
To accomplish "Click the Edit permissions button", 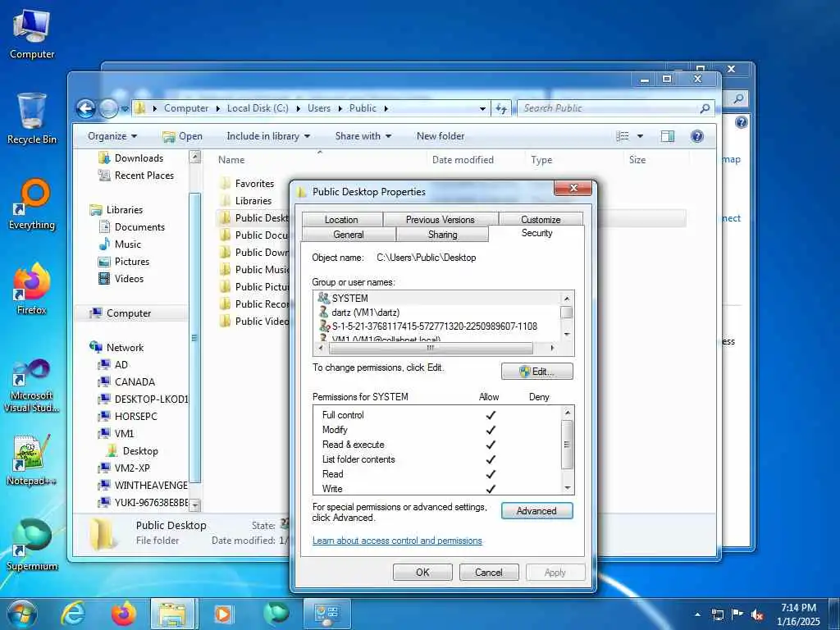I will point(536,372).
